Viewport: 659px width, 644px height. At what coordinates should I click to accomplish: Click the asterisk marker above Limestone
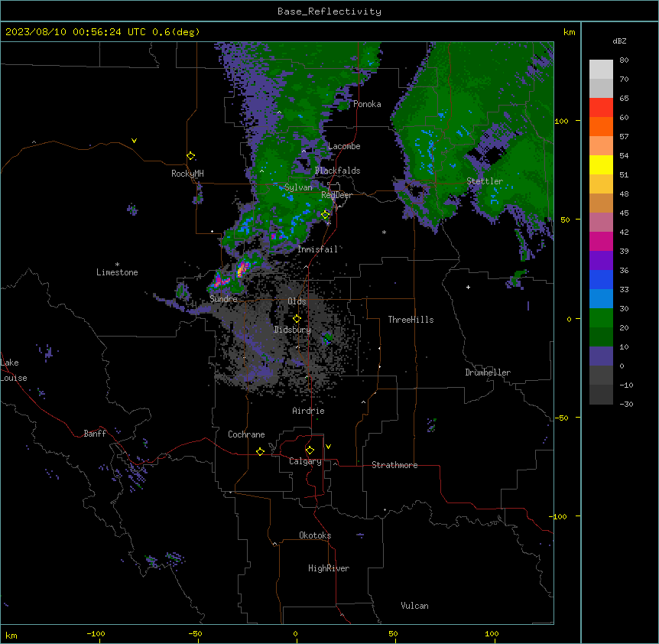coord(117,264)
